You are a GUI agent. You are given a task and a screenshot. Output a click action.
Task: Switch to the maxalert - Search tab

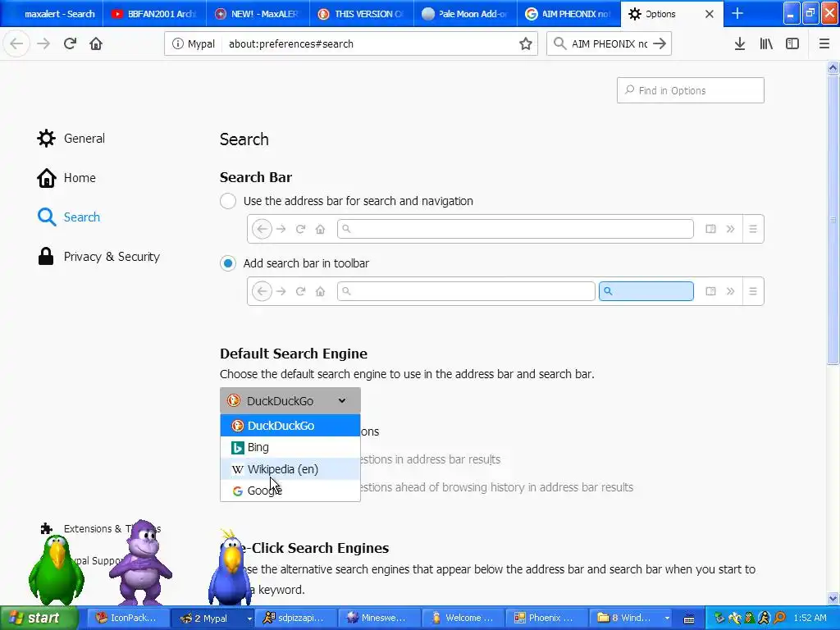coord(52,14)
